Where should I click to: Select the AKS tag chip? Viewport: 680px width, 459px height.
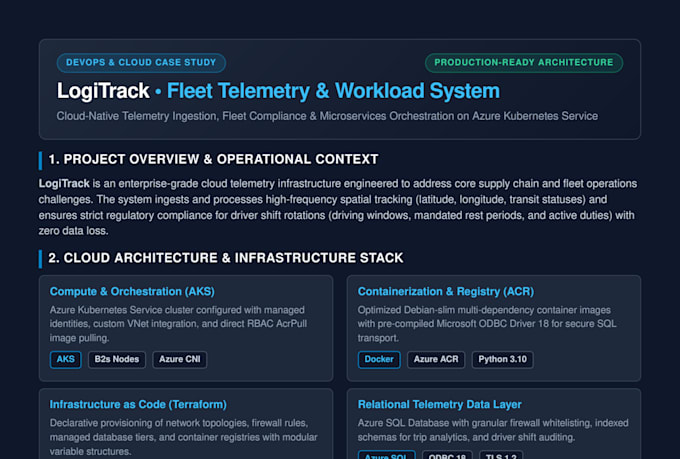[65, 359]
